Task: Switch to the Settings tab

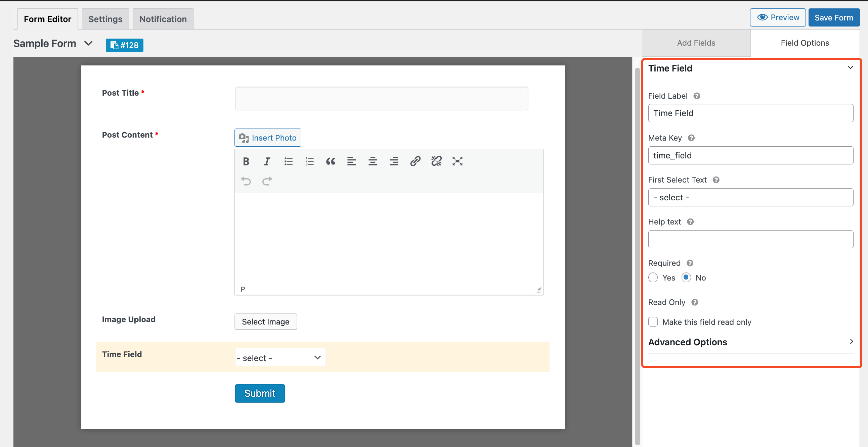Action: (x=105, y=19)
